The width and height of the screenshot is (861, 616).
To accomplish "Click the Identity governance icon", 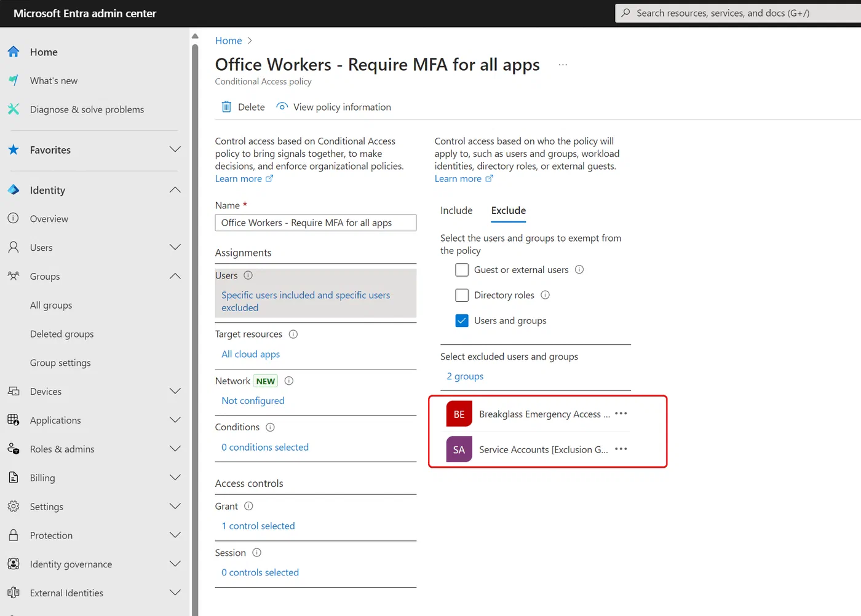I will coord(14,564).
